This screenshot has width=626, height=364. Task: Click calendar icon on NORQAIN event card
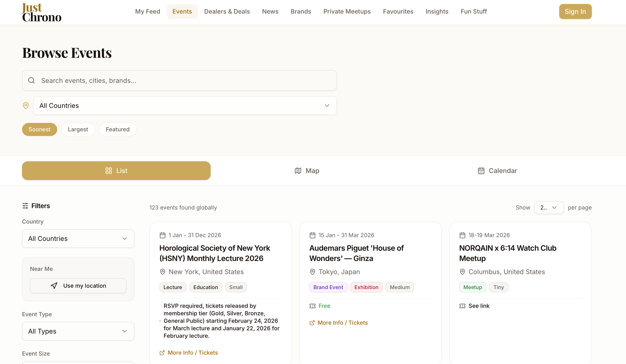[462, 235]
